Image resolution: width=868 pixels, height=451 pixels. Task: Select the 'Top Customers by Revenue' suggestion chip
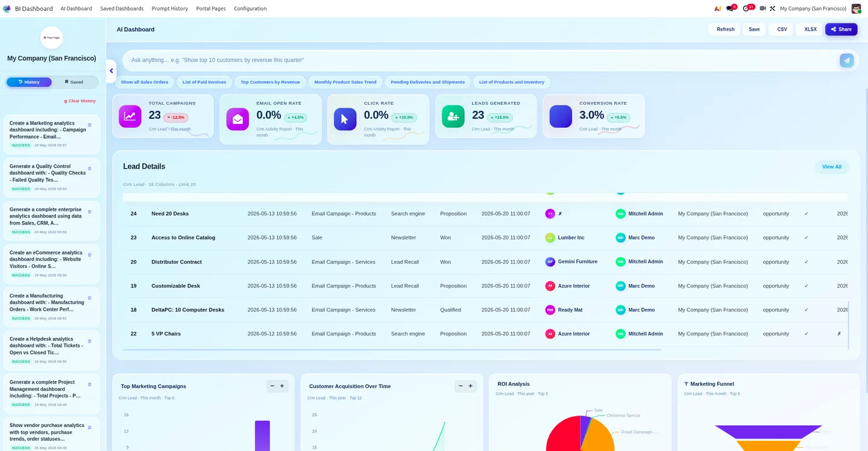coord(270,82)
